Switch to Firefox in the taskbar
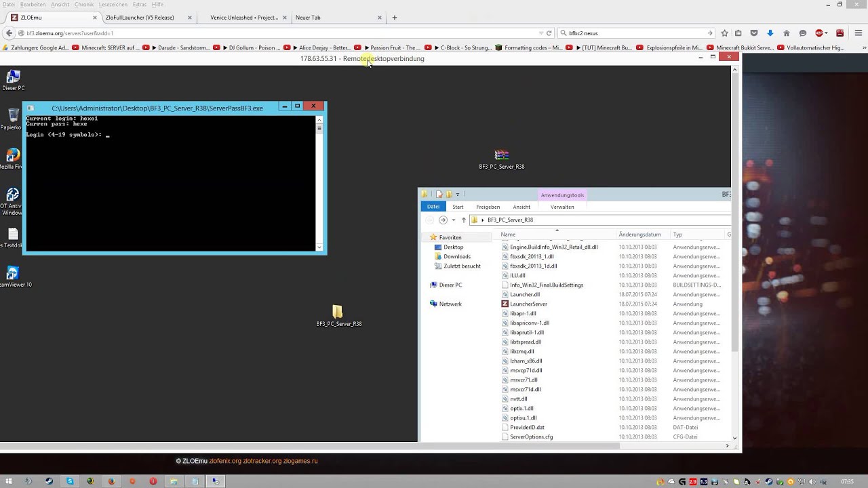The width and height of the screenshot is (868, 488). click(x=111, y=481)
